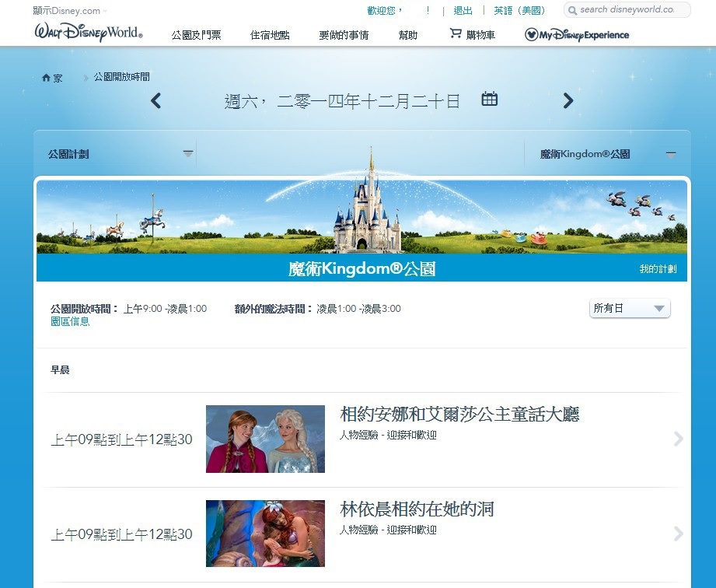This screenshot has width=716, height=588.
Task: Click the 魔術Kingdom®公園 banner title
Action: pyautogui.click(x=361, y=268)
